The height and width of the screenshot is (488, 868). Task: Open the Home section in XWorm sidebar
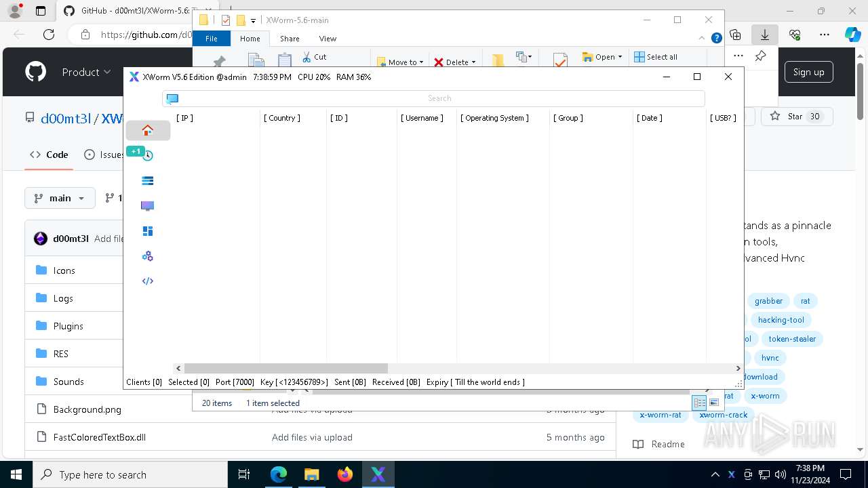coord(148,130)
